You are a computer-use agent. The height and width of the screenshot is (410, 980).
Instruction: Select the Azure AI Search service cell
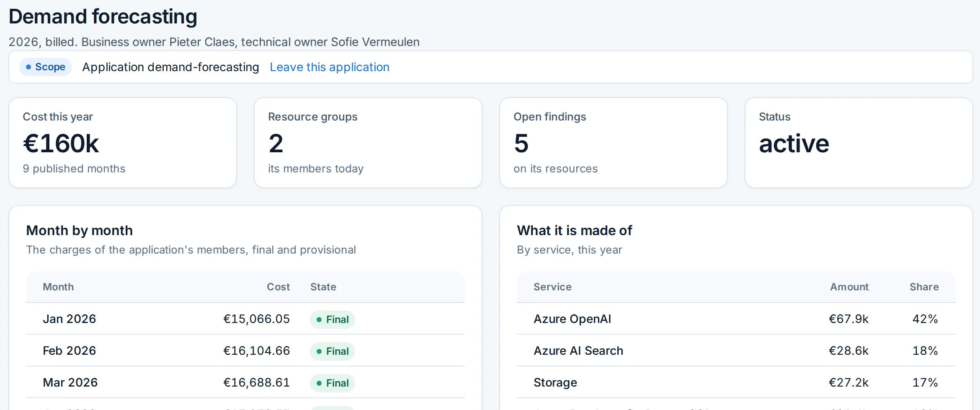pyautogui.click(x=578, y=351)
